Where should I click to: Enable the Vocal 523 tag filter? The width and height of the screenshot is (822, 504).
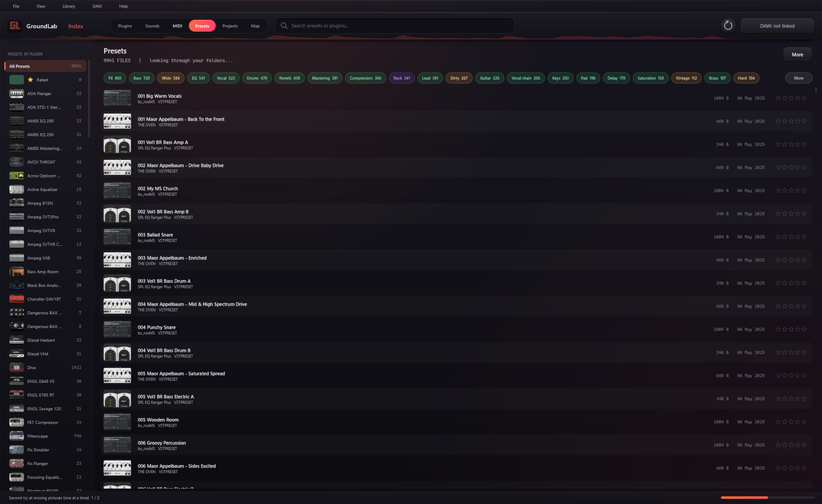coord(225,78)
